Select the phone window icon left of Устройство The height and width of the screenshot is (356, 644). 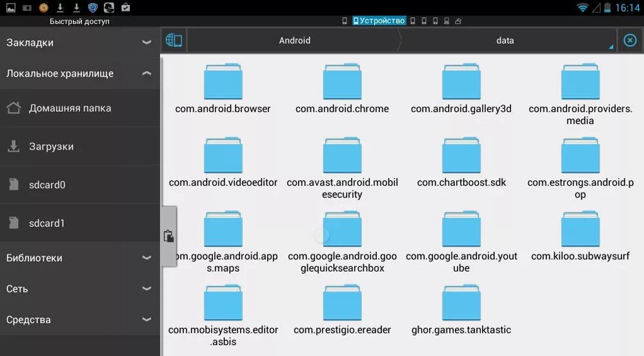coord(345,21)
